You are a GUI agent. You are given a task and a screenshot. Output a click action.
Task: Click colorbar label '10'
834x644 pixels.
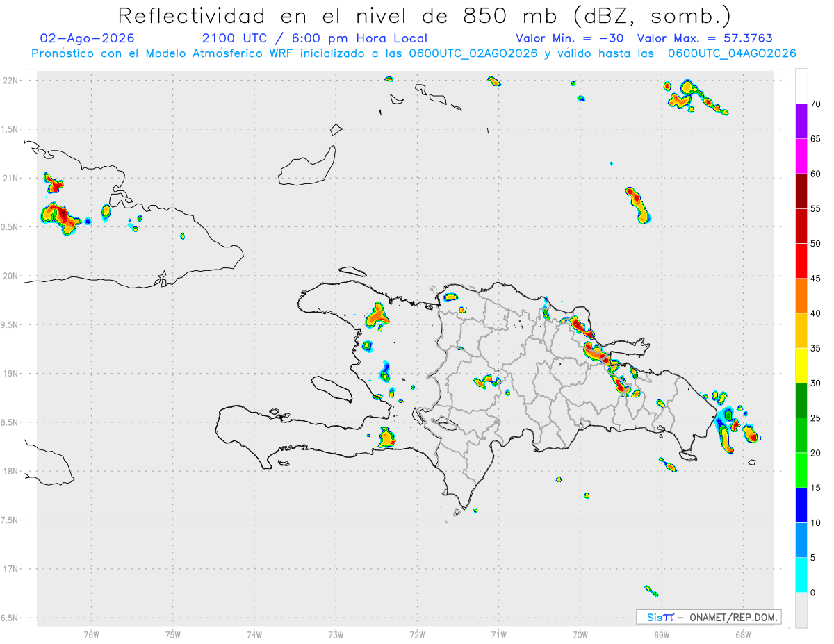coord(816,523)
